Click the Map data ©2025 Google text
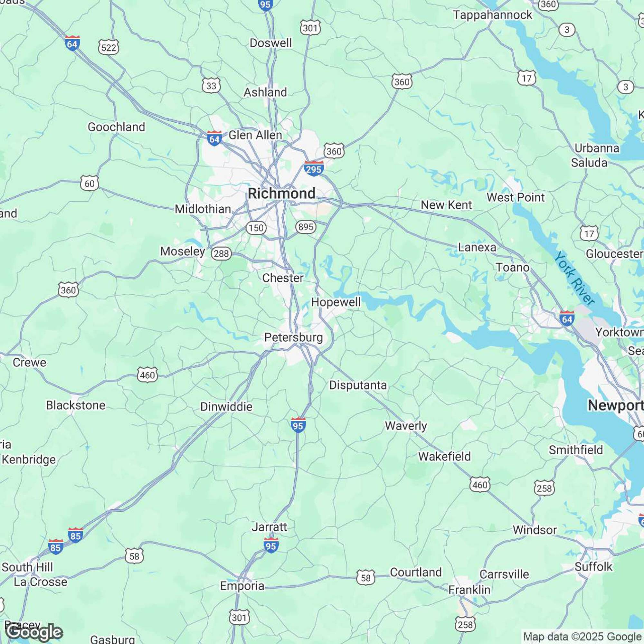Image resolution: width=644 pixels, height=644 pixels. tap(583, 637)
